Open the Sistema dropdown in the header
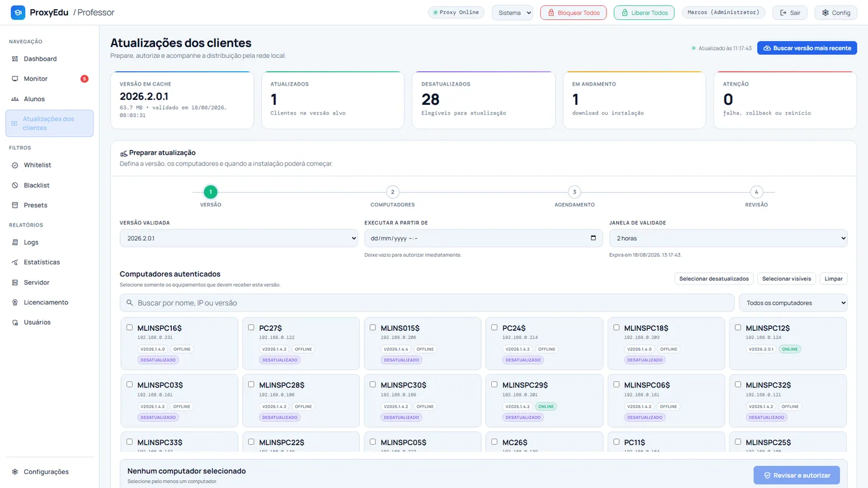 coord(512,13)
